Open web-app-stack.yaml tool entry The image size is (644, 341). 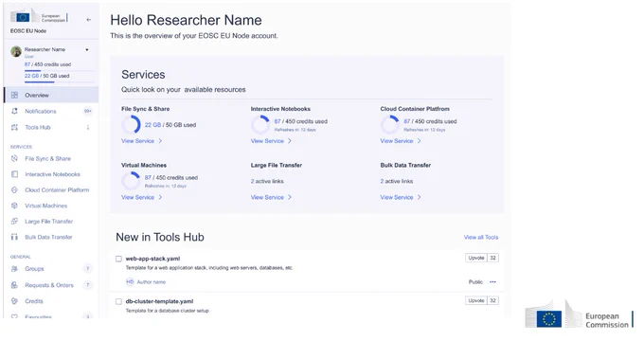pos(152,259)
